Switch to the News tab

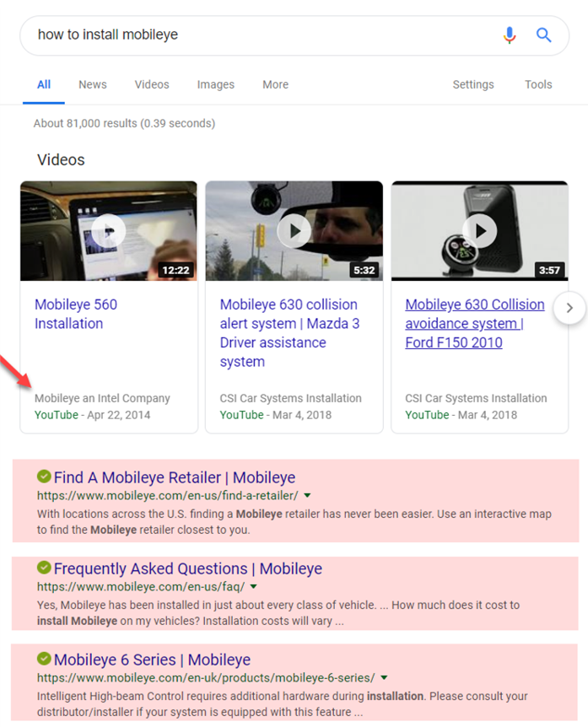click(93, 84)
